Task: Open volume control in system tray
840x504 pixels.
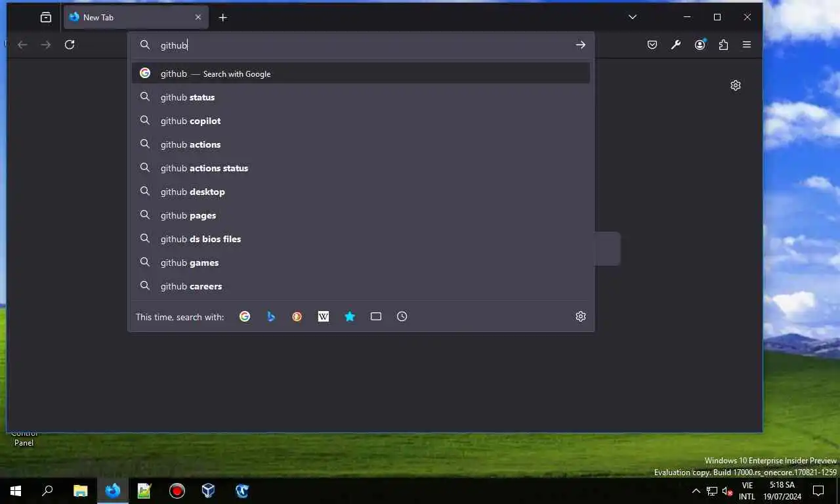Action: tap(727, 491)
